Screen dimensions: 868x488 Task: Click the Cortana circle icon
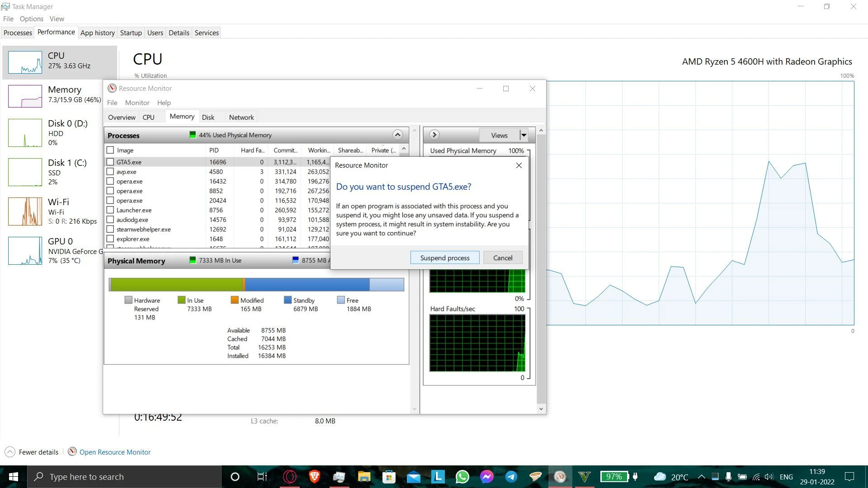coord(235,477)
